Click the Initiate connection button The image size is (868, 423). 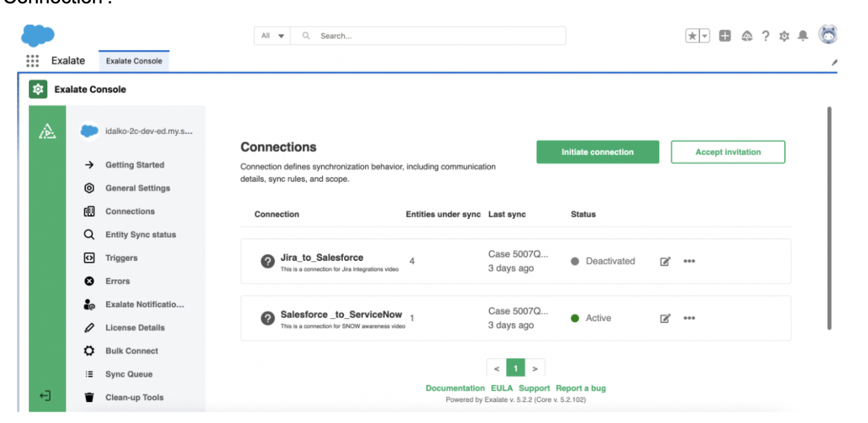pos(597,152)
